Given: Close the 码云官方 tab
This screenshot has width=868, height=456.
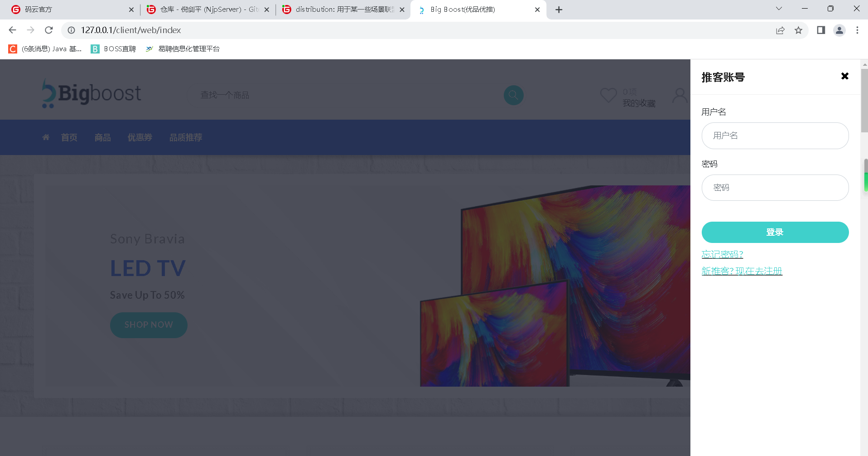Looking at the screenshot, I should point(131,10).
